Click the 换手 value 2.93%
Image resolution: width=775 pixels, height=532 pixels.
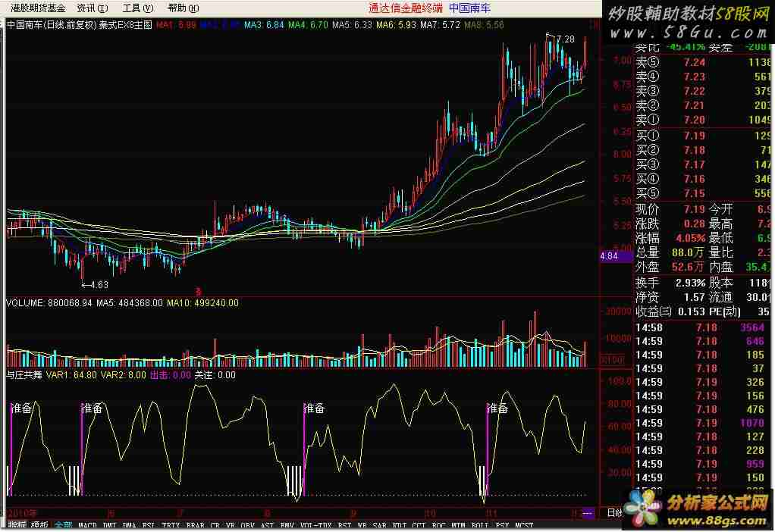click(x=690, y=283)
